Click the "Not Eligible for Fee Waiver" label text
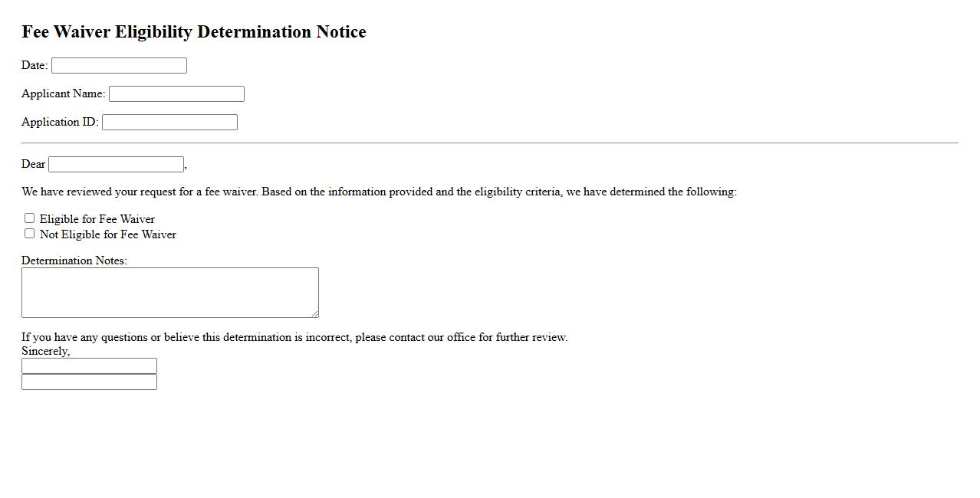Viewport: 980px width, 498px height. click(108, 234)
